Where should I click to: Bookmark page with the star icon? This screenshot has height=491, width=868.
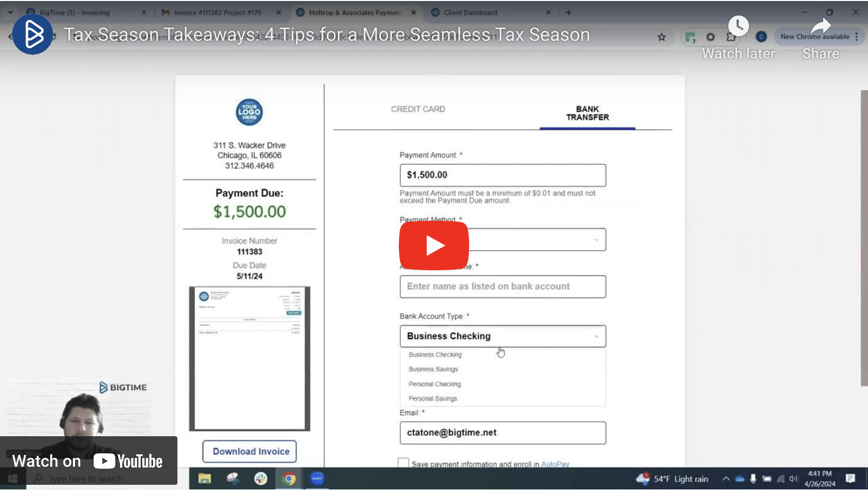pos(662,37)
